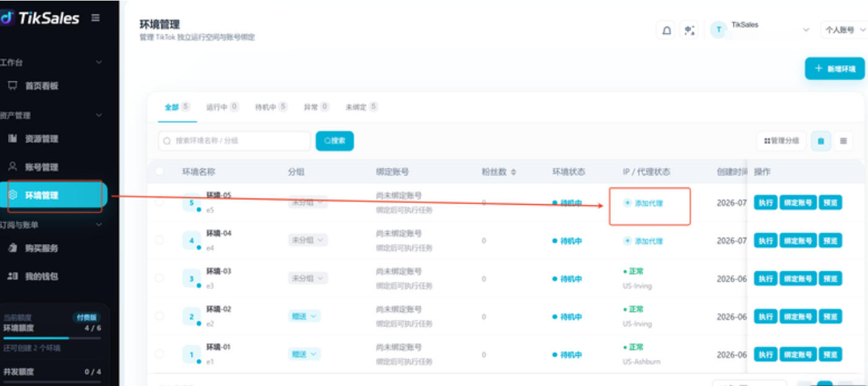The image size is (868, 386).
Task: Switch to list view icon
Action: pyautogui.click(x=843, y=141)
